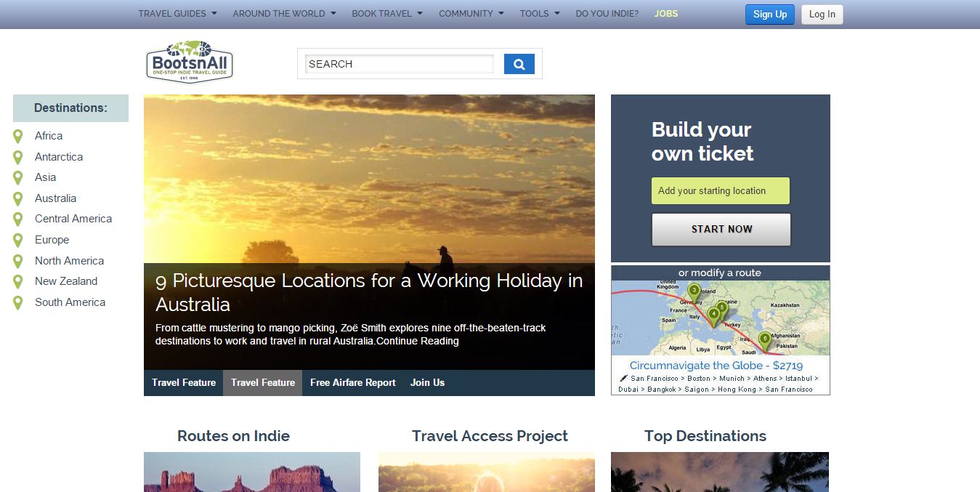Image resolution: width=980 pixels, height=492 pixels.
Task: Expand the Community dropdown menu
Action: [x=471, y=13]
